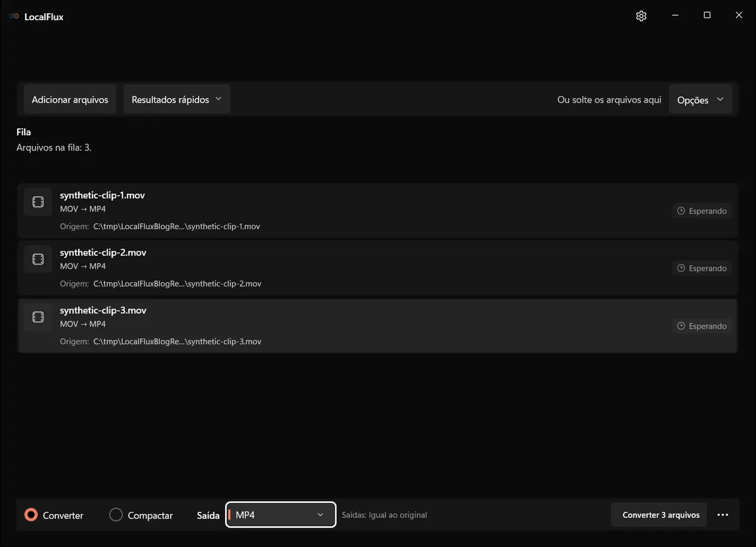Click 'MOV → MP4' under synthetic-clip-2.mov
This screenshot has height=547, width=756.
coord(83,266)
